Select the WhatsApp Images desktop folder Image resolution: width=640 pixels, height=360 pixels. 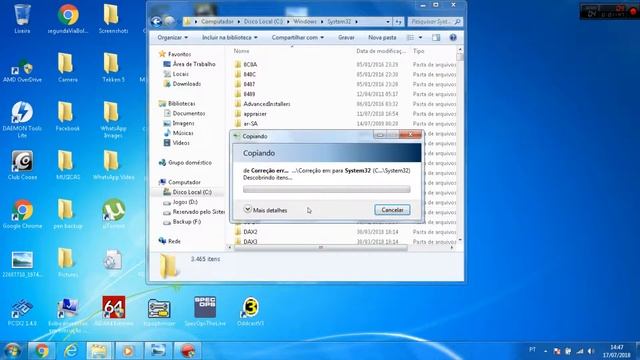click(113, 119)
